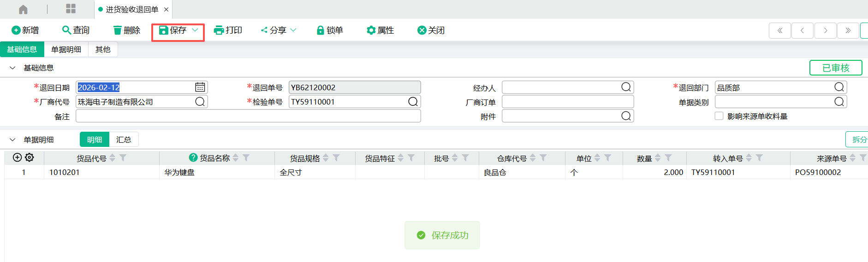Collapse the 单据明细 section chevron
Screen dimensions: 868x262
(12, 140)
